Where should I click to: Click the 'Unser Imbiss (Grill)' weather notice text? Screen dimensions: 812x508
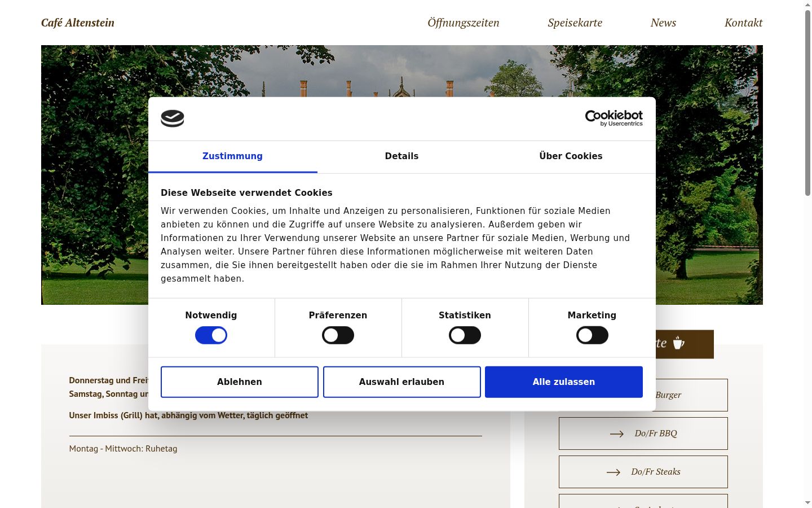188,415
